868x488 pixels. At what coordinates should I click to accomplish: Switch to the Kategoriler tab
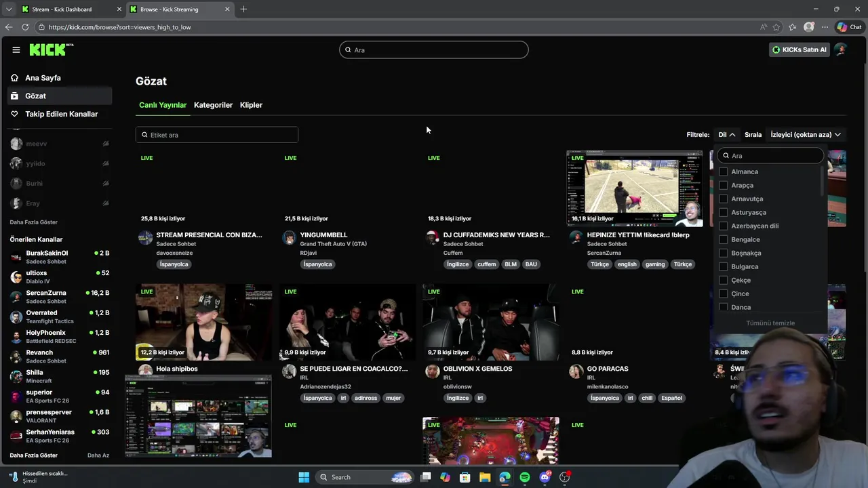[213, 105]
